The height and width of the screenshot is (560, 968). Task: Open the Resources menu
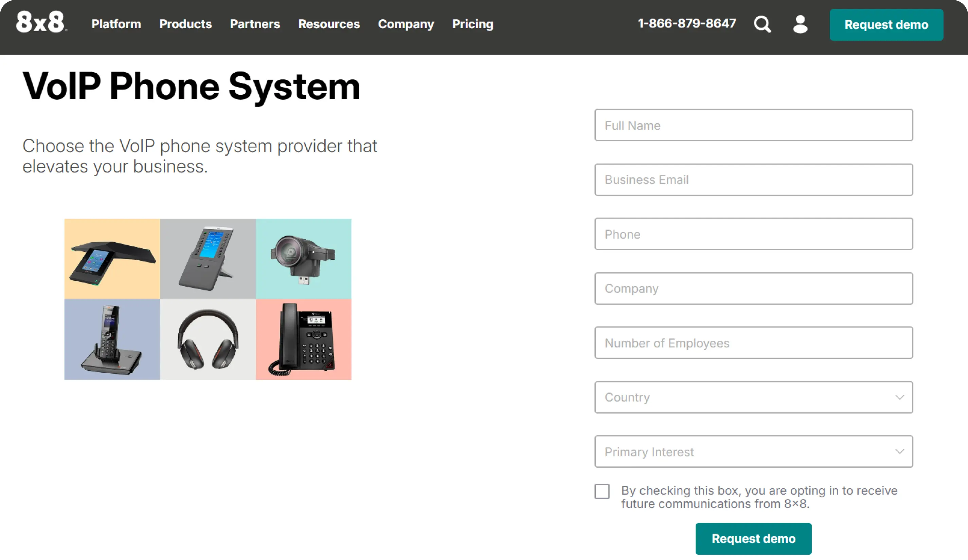[x=329, y=24]
